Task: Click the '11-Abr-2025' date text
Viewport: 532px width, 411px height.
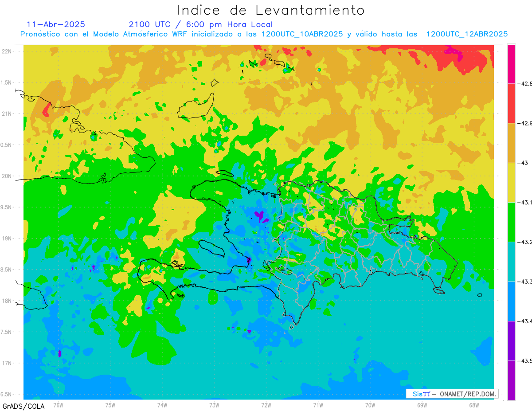Action: (x=56, y=24)
